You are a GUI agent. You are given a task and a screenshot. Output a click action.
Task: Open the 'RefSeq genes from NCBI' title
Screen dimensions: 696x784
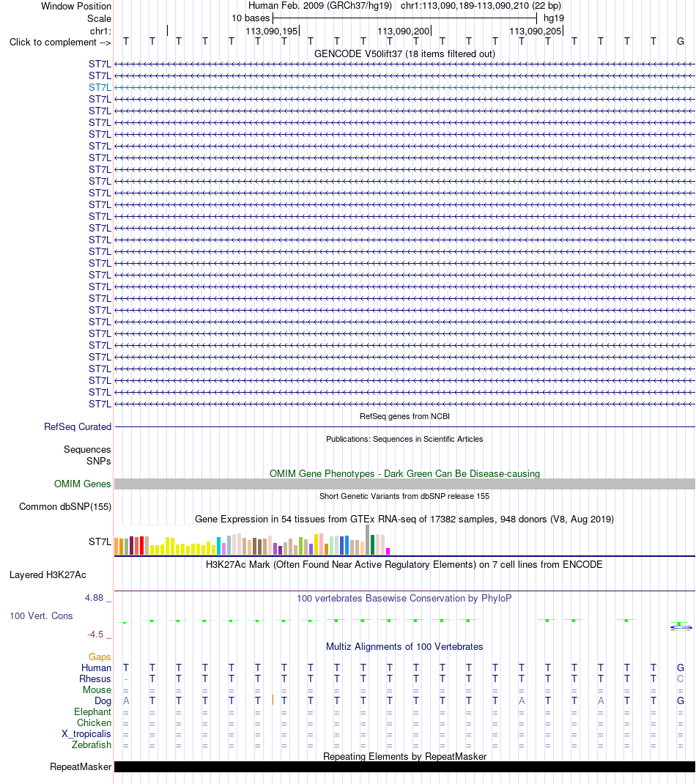pyautogui.click(x=404, y=416)
